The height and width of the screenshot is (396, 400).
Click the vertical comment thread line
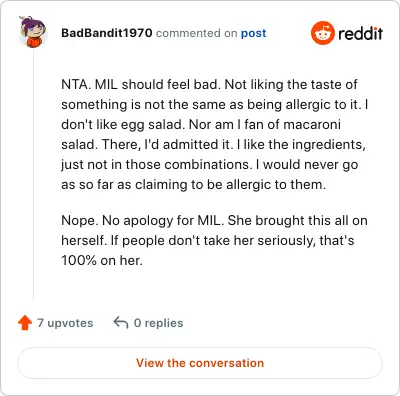click(x=33, y=174)
